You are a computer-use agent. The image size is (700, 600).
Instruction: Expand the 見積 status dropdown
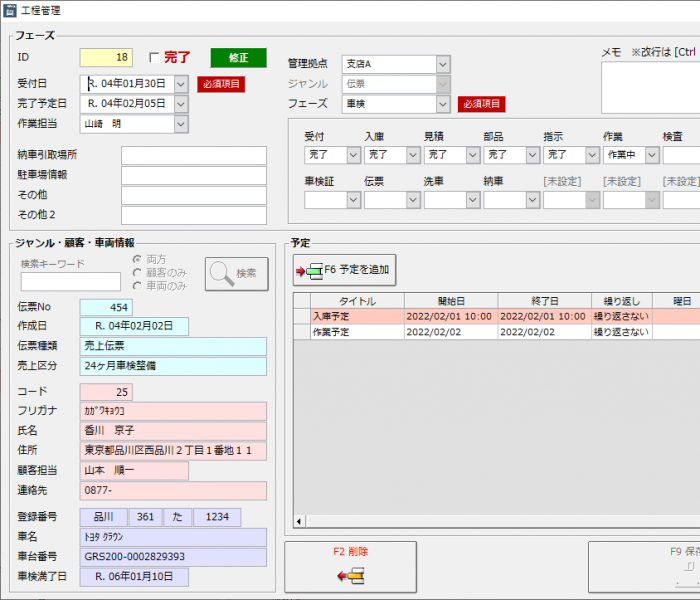click(x=473, y=155)
